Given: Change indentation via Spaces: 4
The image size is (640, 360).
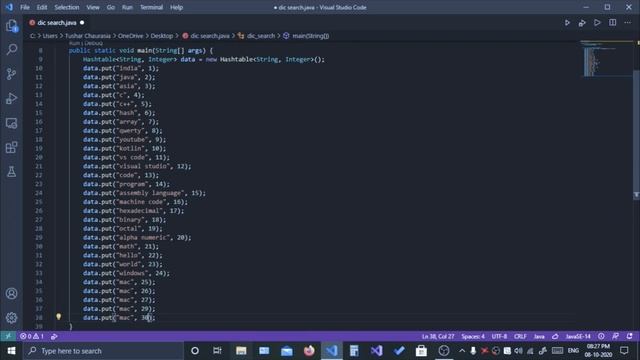Looking at the screenshot, I should (x=473, y=336).
